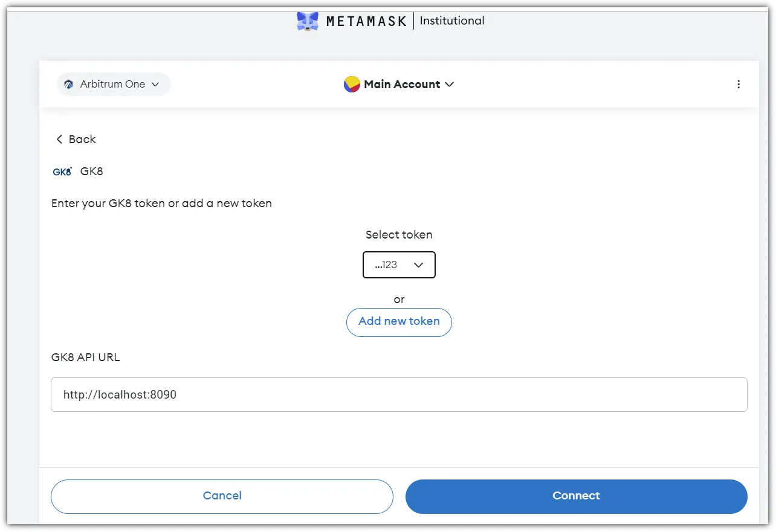
Task: Click the Main Account avatar icon
Action: tap(352, 85)
